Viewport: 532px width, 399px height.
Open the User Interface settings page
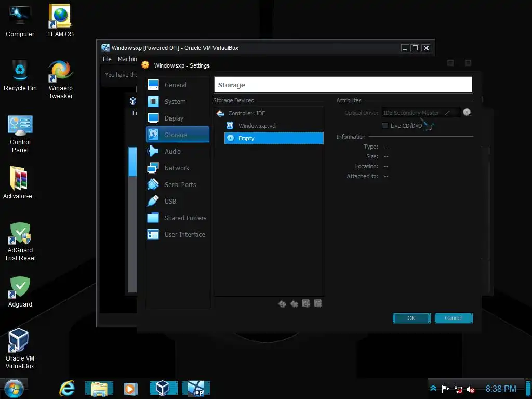[177, 234]
